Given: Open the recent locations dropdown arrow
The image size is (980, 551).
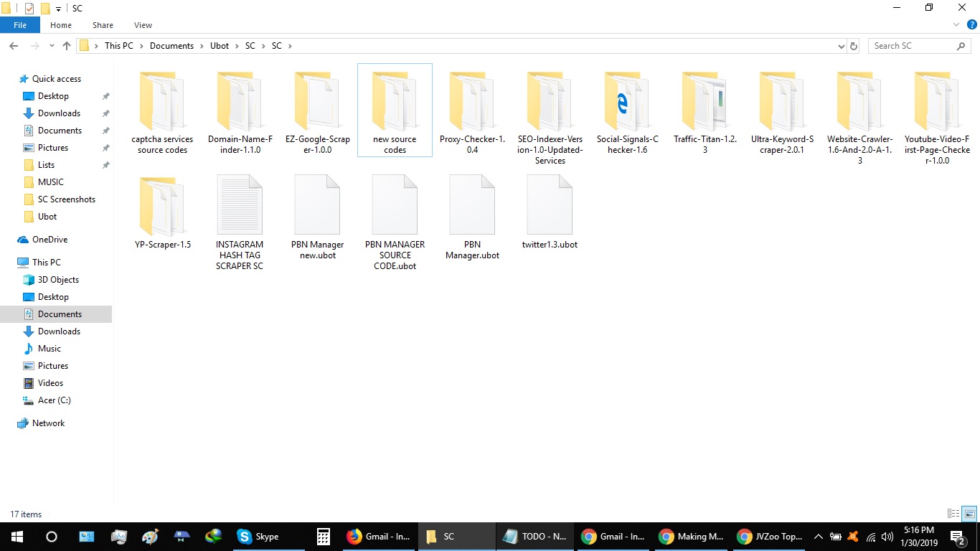Looking at the screenshot, I should (51, 46).
